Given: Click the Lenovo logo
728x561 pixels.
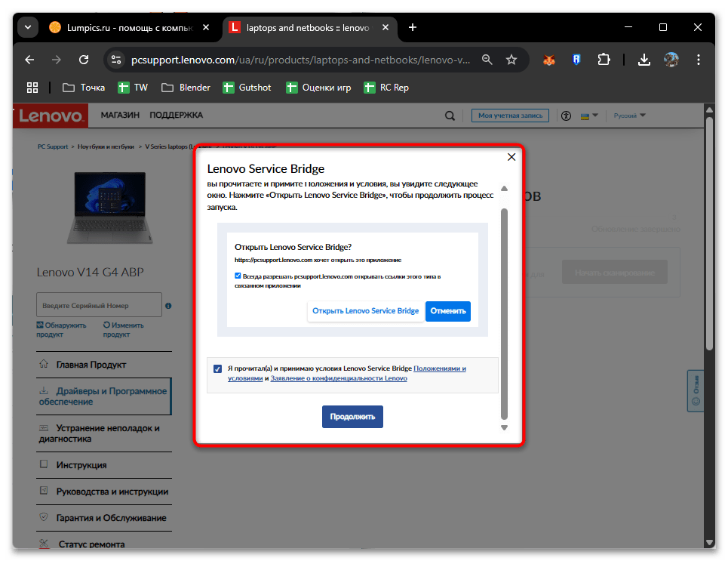Looking at the screenshot, I should coord(50,116).
